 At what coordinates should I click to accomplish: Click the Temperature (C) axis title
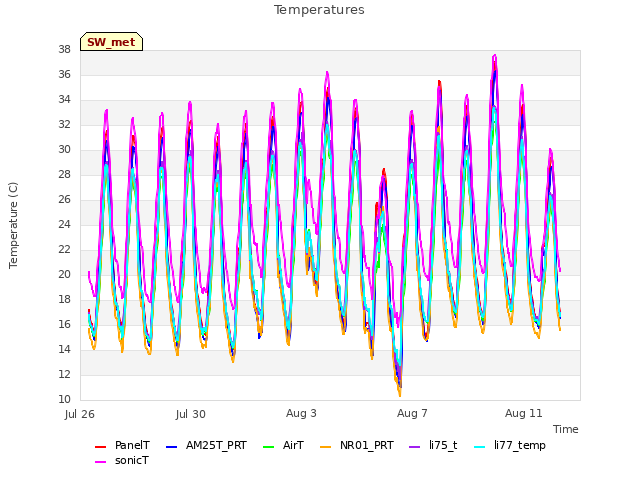(x=13, y=225)
